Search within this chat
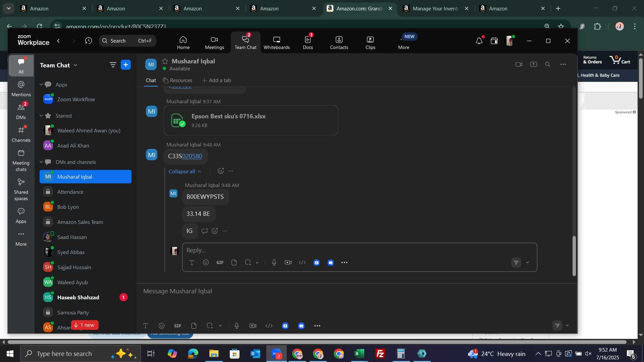The height and width of the screenshot is (362, 644). click(548, 64)
